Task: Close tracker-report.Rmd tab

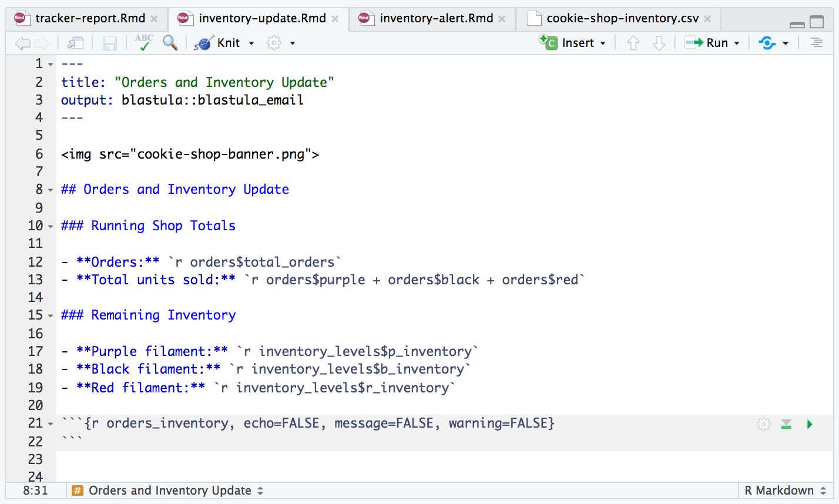Action: (154, 19)
